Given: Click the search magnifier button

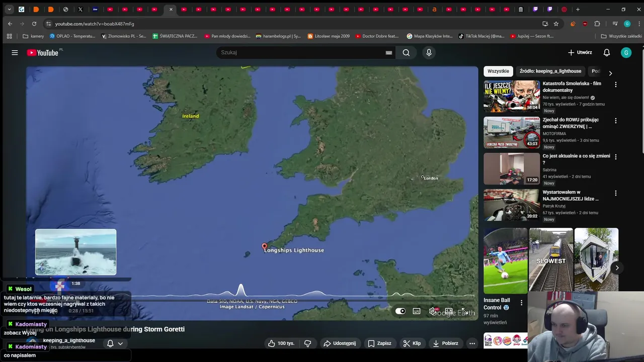Looking at the screenshot, I should click(406, 52).
